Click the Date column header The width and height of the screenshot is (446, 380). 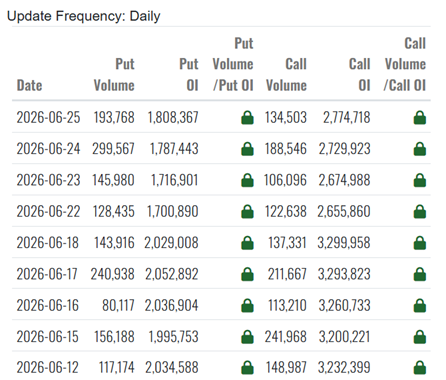(x=30, y=85)
